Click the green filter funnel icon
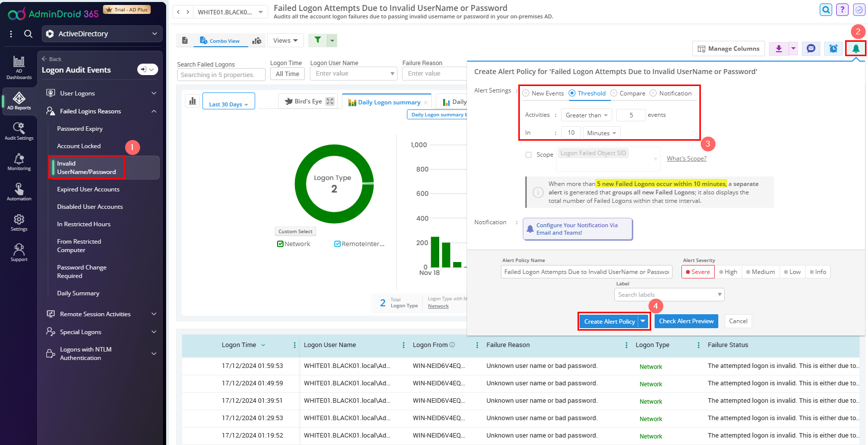Screen dimensions: 868x445 click(x=317, y=40)
